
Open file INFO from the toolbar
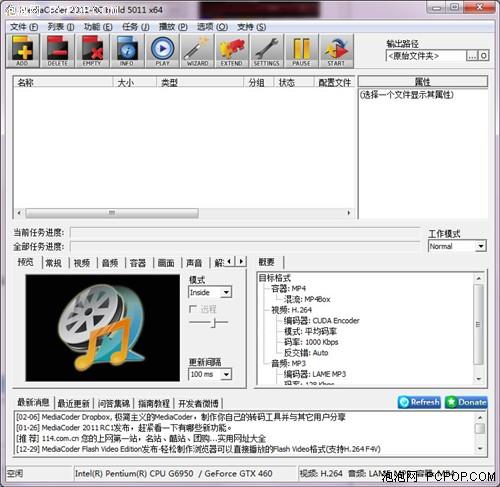point(127,51)
